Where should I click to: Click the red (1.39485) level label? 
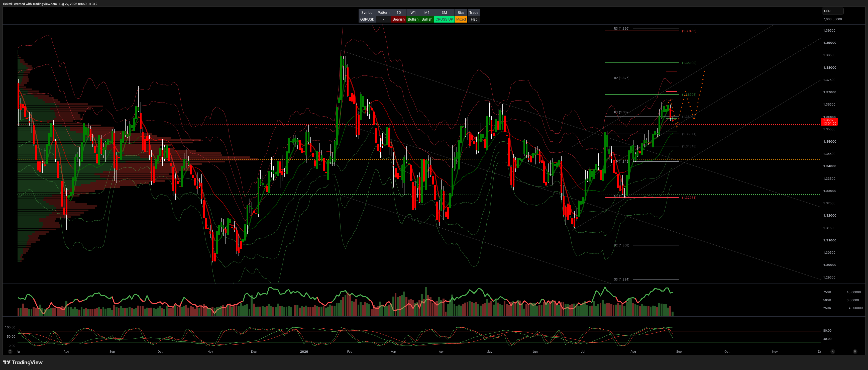tap(689, 31)
